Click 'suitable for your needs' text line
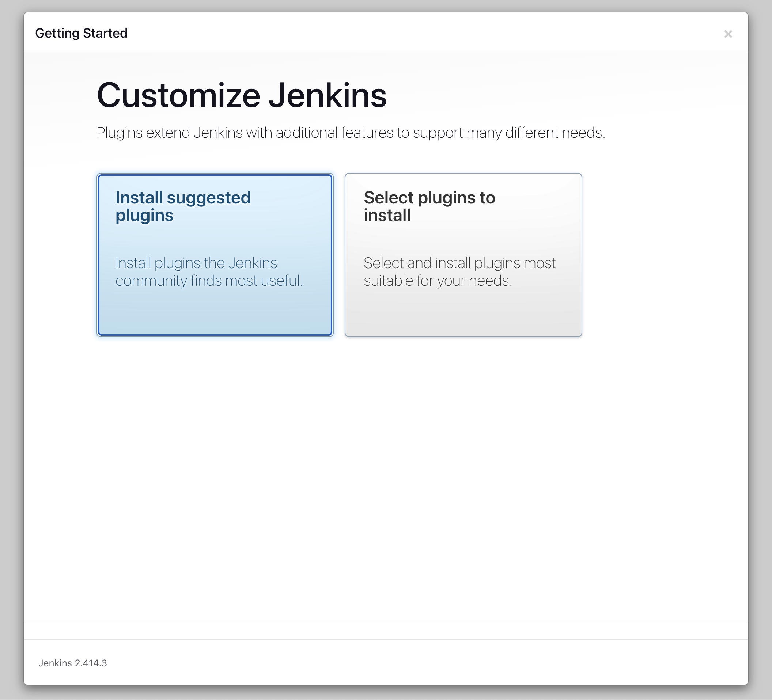 coord(438,281)
